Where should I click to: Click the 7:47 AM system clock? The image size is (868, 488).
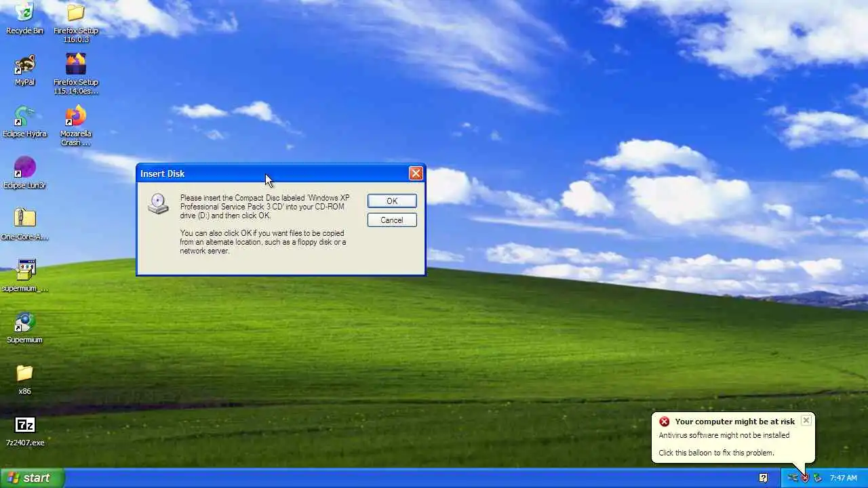pos(844,478)
